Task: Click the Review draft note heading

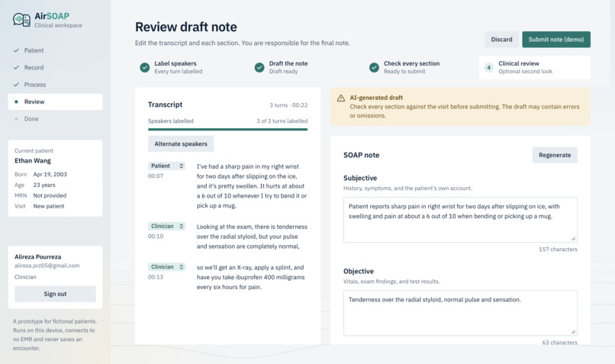Action: 186,27
